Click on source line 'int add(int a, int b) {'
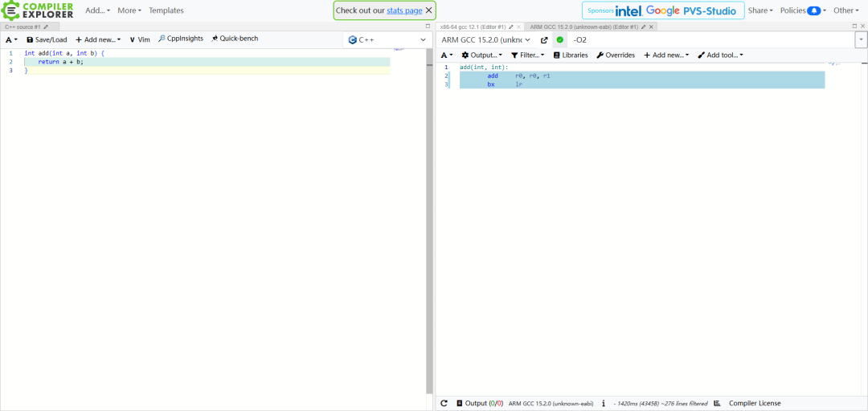 64,53
